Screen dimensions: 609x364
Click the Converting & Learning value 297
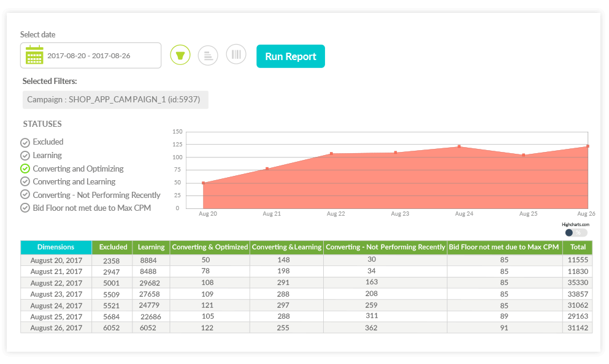283,305
